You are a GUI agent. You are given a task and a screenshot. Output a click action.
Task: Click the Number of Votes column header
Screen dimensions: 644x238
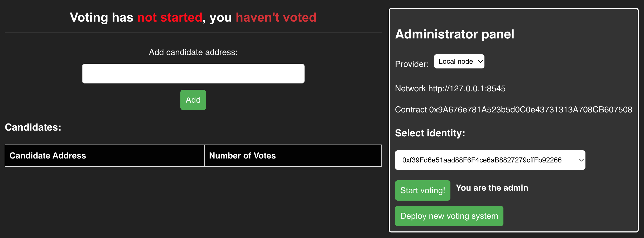tap(242, 156)
